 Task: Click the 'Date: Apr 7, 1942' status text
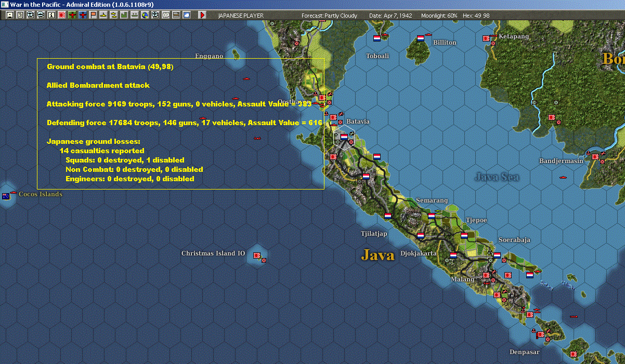click(x=390, y=16)
